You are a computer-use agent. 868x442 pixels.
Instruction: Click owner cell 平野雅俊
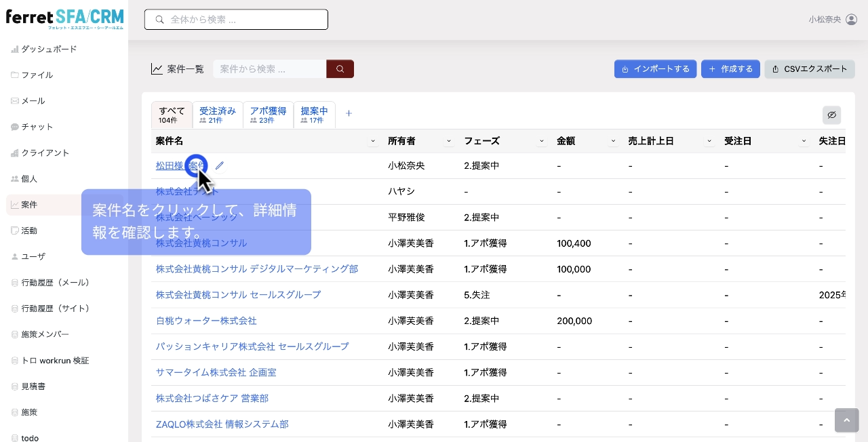(407, 218)
